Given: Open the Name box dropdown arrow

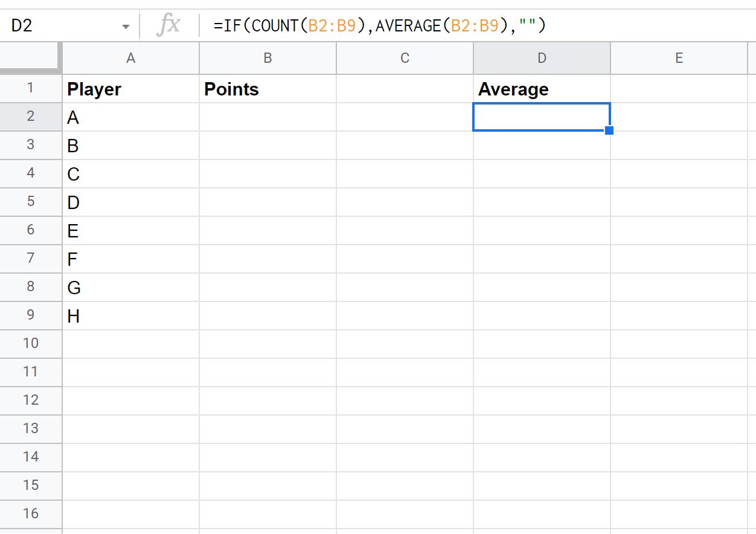Looking at the screenshot, I should [126, 27].
